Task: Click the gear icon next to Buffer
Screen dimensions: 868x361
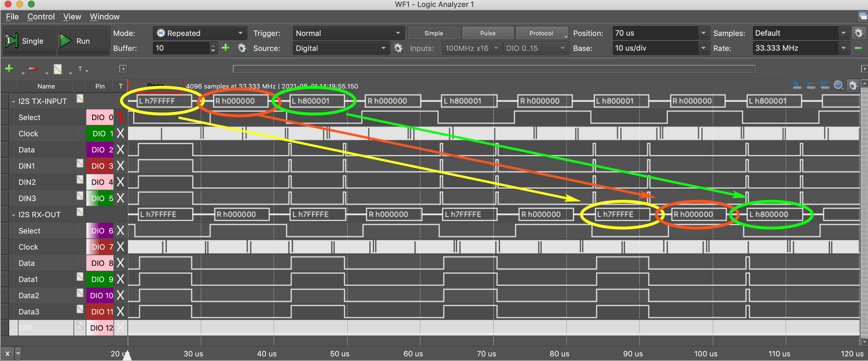Action: (241, 48)
